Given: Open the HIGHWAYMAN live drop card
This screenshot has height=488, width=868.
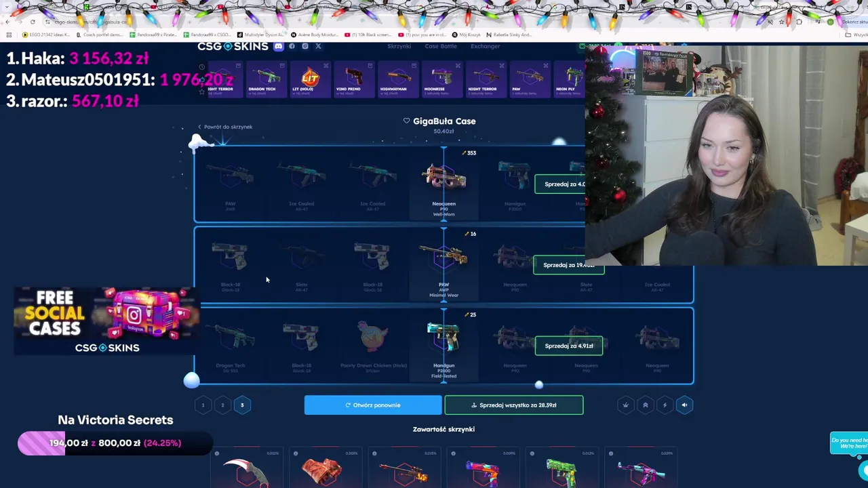Looking at the screenshot, I should [x=398, y=80].
